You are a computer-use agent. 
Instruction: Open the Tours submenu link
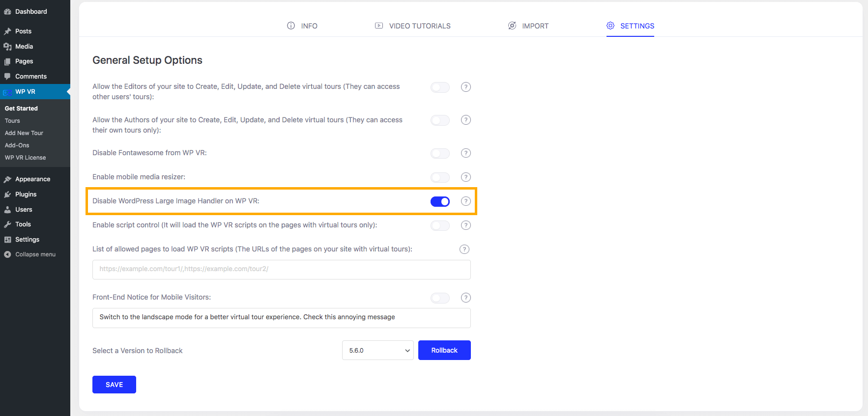(12, 121)
